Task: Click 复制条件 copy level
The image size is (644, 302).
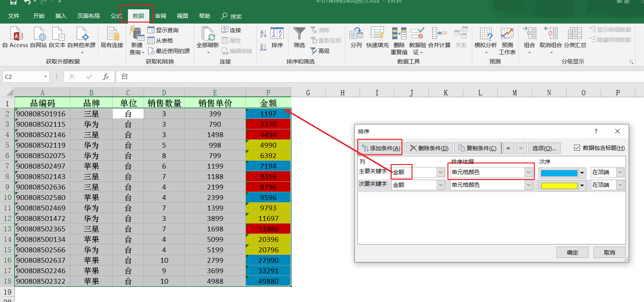Action: coord(477,148)
